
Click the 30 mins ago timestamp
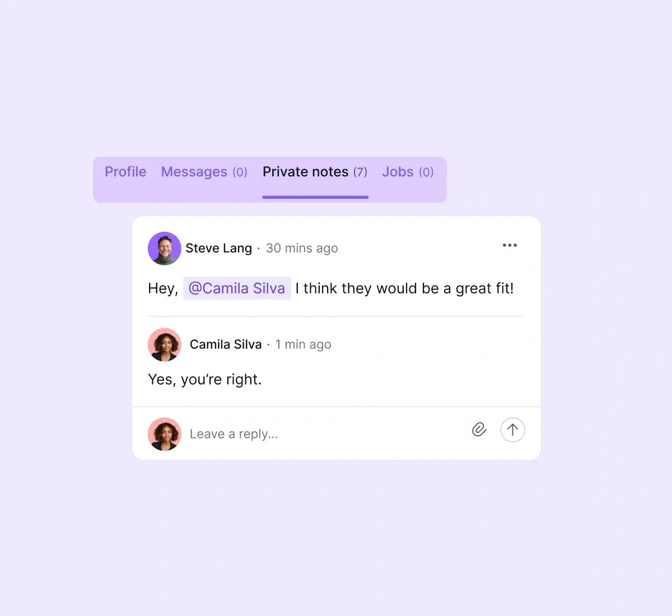[x=302, y=248]
